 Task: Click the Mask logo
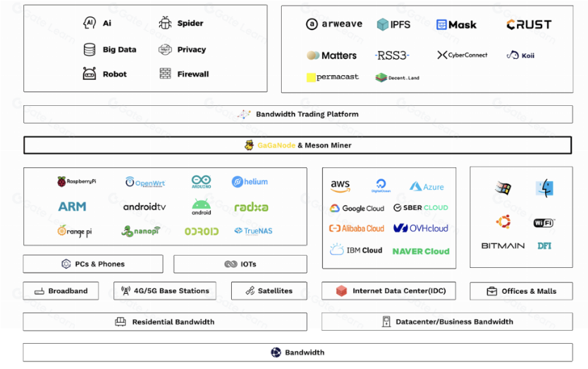pyautogui.click(x=456, y=25)
